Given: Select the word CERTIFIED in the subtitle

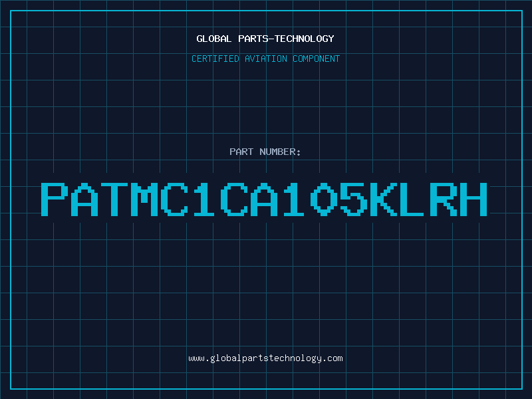Looking at the screenshot, I should pos(215,59).
